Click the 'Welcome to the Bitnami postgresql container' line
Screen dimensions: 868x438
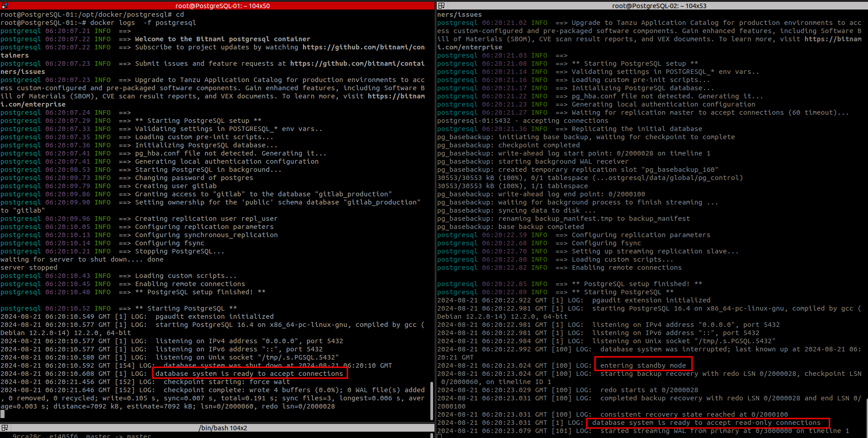pos(222,39)
